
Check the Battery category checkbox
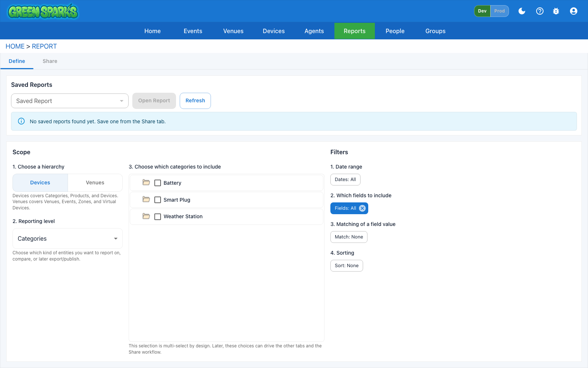[158, 183]
